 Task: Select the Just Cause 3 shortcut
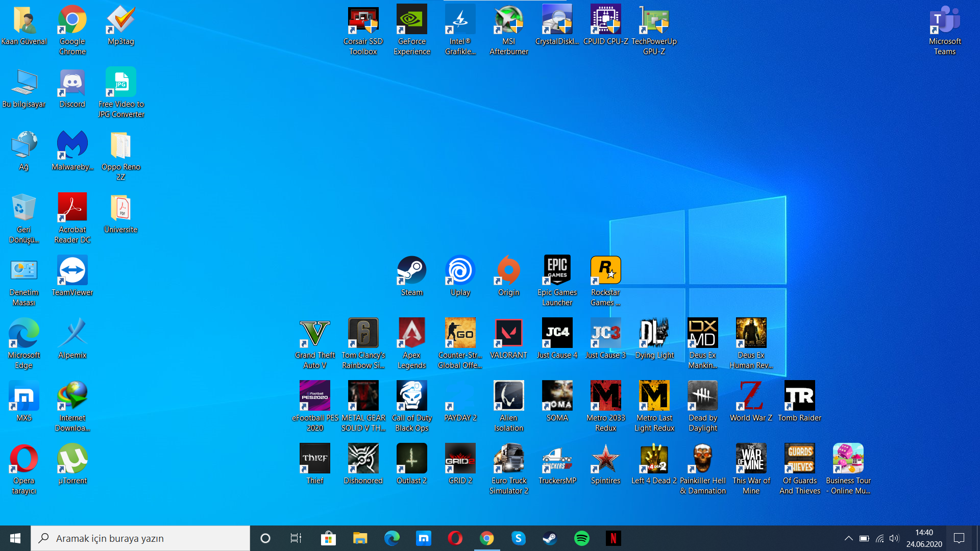[605, 339]
